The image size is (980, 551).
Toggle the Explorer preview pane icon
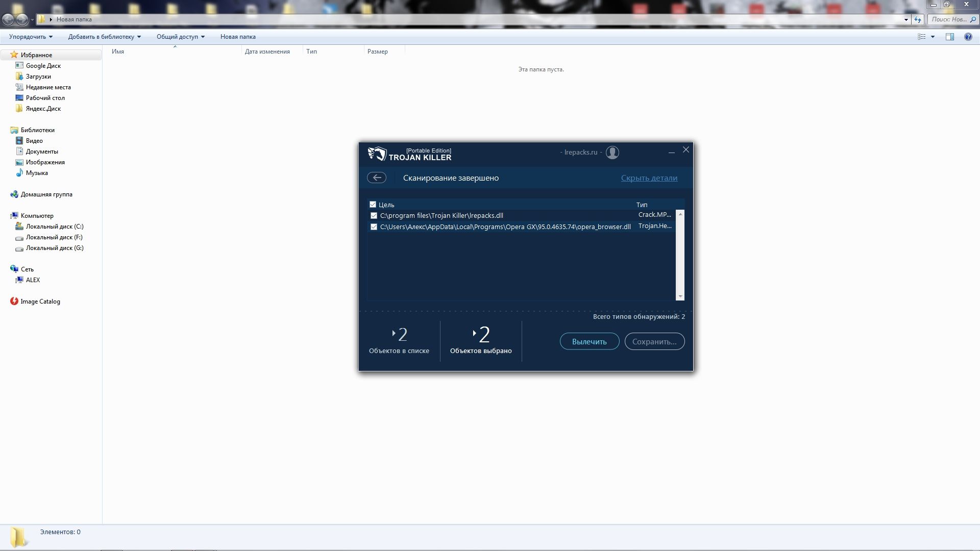tap(950, 37)
